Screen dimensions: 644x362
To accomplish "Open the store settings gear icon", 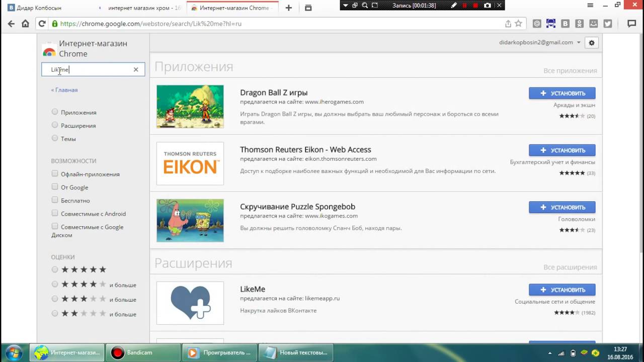I will (592, 43).
